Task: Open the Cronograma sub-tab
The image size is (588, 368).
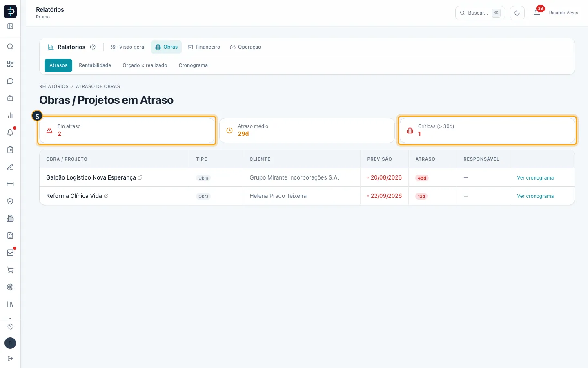Action: [193, 65]
